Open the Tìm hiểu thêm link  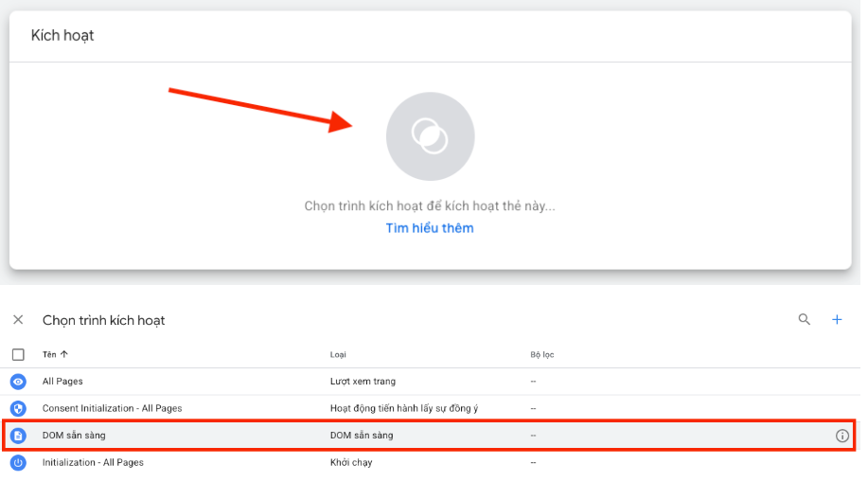(430, 228)
